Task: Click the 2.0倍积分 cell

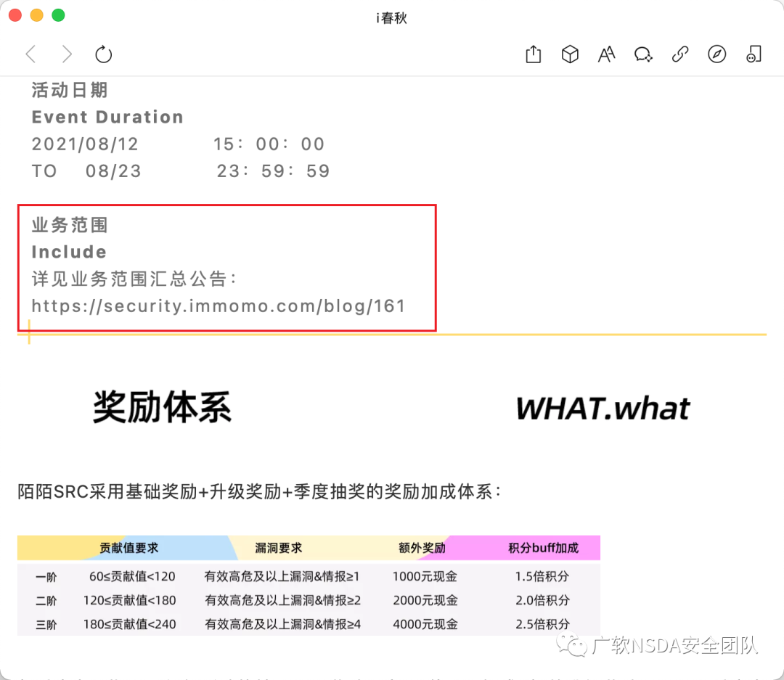Action: pos(543,600)
